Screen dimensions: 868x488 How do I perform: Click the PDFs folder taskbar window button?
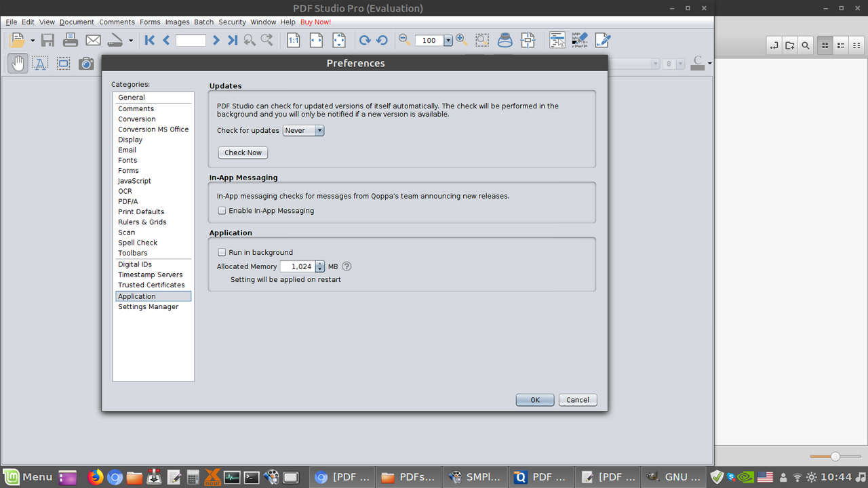408,477
